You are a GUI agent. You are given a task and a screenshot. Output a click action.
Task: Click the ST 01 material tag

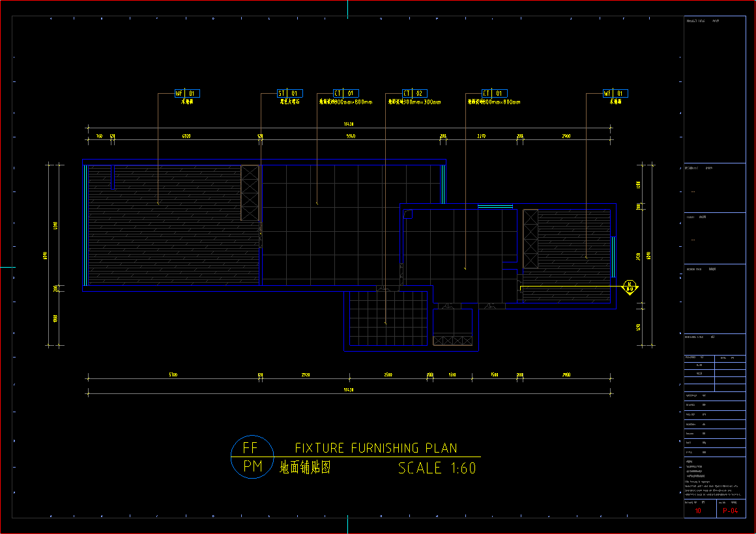290,94
